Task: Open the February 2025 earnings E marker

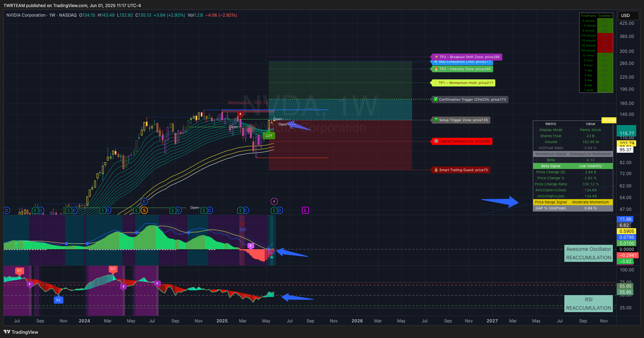Action: 240,210
